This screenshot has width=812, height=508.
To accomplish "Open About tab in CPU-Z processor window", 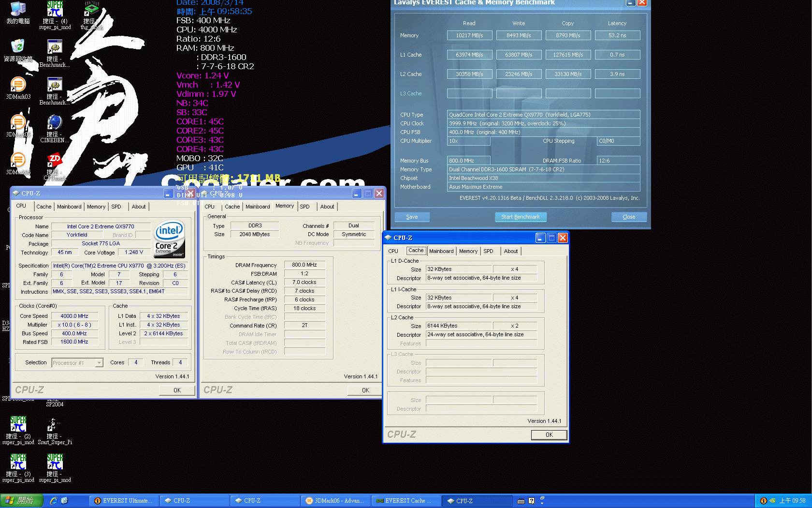I will point(139,207).
